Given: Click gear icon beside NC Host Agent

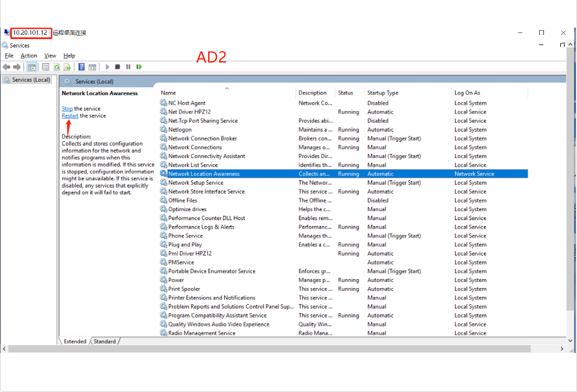Looking at the screenshot, I should [163, 103].
